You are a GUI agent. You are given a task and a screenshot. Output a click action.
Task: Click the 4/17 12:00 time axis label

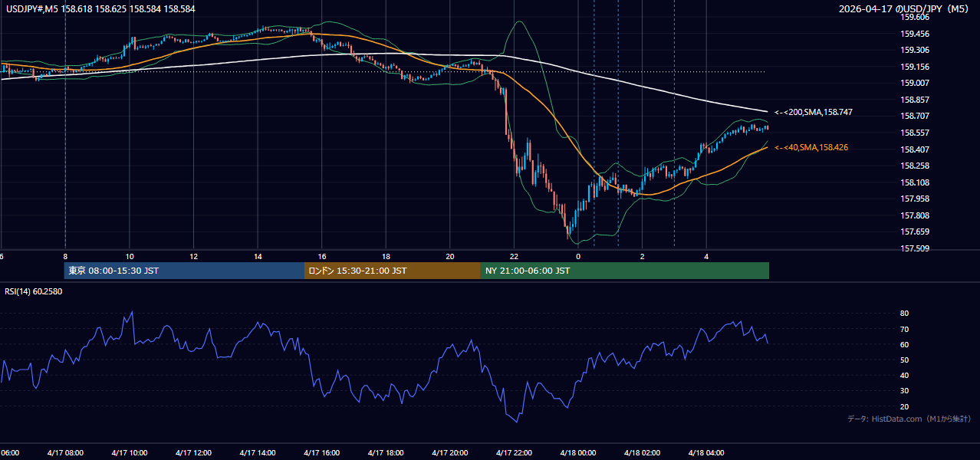tap(193, 452)
